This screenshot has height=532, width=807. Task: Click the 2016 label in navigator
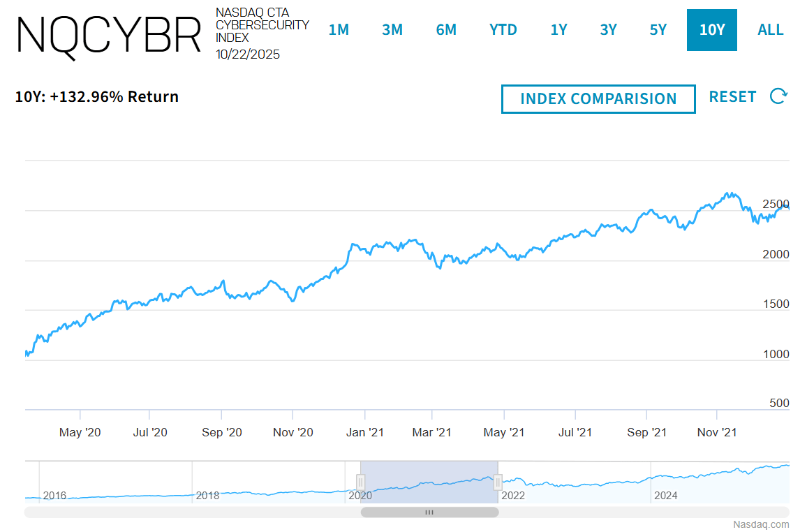54,496
